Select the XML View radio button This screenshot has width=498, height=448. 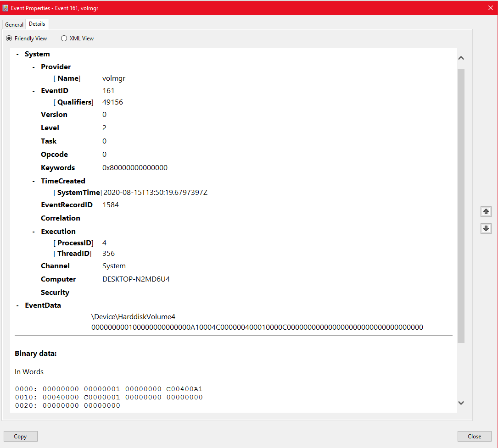(x=64, y=39)
